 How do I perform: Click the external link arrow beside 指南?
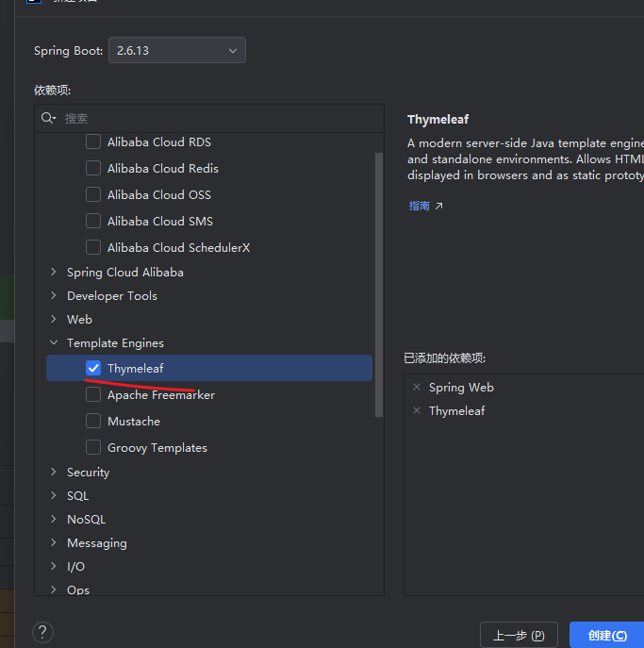pos(439,206)
